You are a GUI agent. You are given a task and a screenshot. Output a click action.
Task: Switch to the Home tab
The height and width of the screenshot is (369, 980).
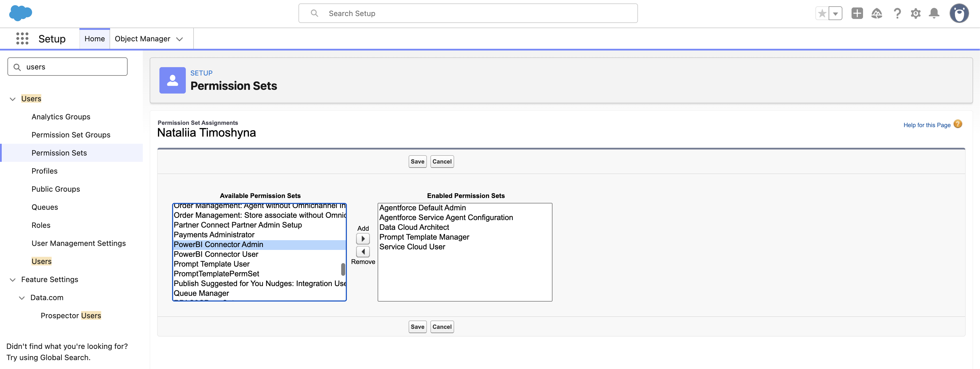95,38
